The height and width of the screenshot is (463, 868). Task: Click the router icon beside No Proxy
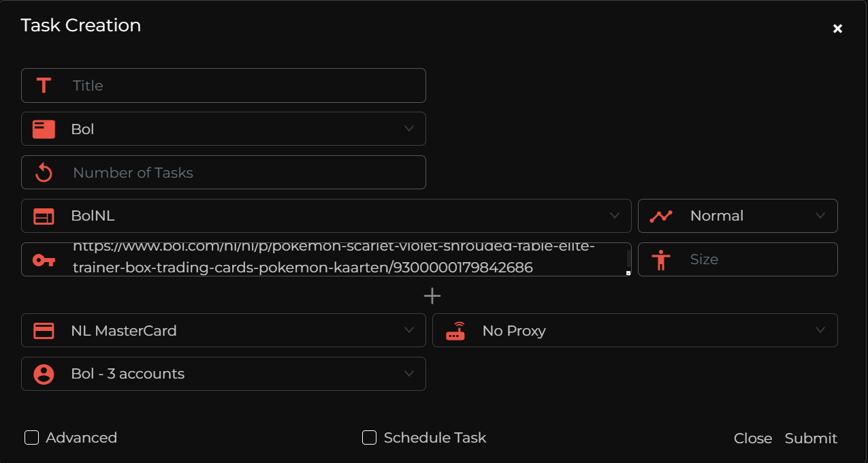(455, 331)
